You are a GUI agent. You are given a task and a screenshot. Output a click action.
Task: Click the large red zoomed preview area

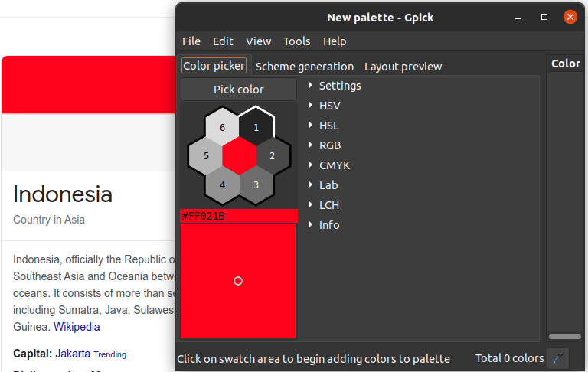[238, 281]
